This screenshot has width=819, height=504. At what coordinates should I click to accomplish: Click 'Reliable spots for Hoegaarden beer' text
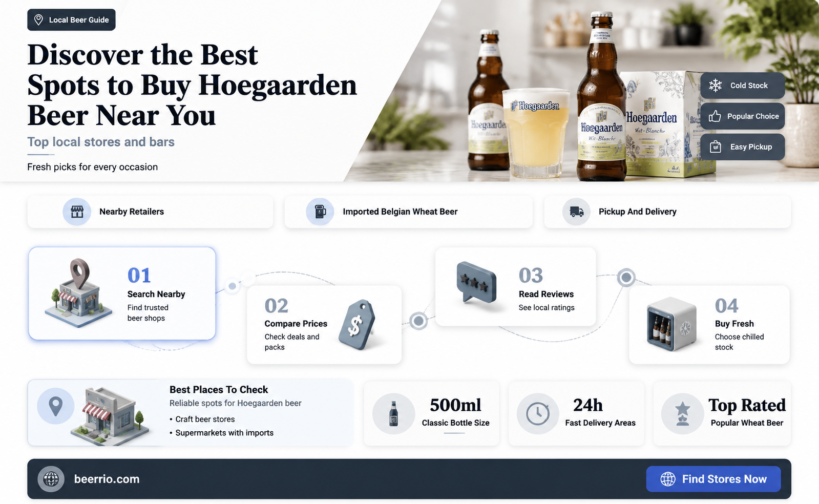(x=236, y=403)
